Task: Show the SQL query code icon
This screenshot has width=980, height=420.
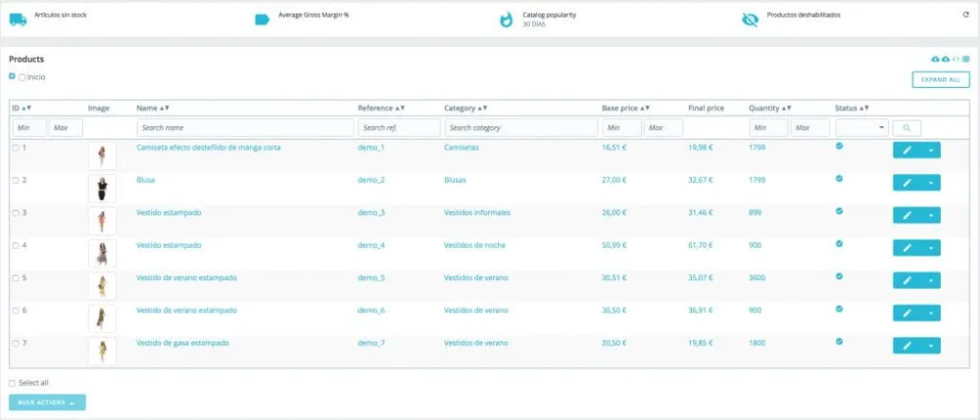Action: [955, 60]
